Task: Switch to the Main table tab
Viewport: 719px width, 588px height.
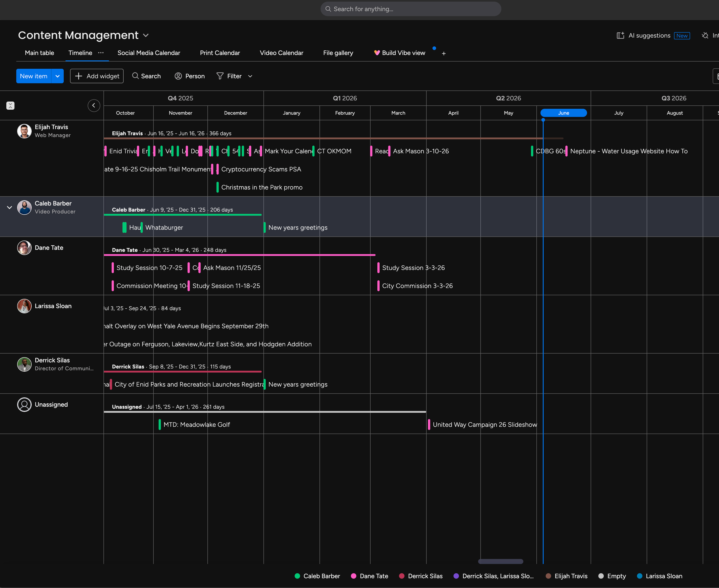Action: tap(39, 53)
